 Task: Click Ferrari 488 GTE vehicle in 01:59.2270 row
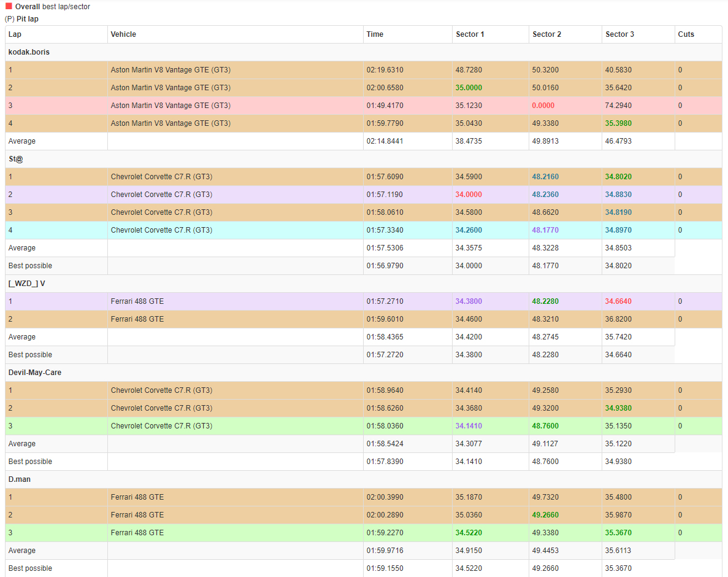[137, 533]
